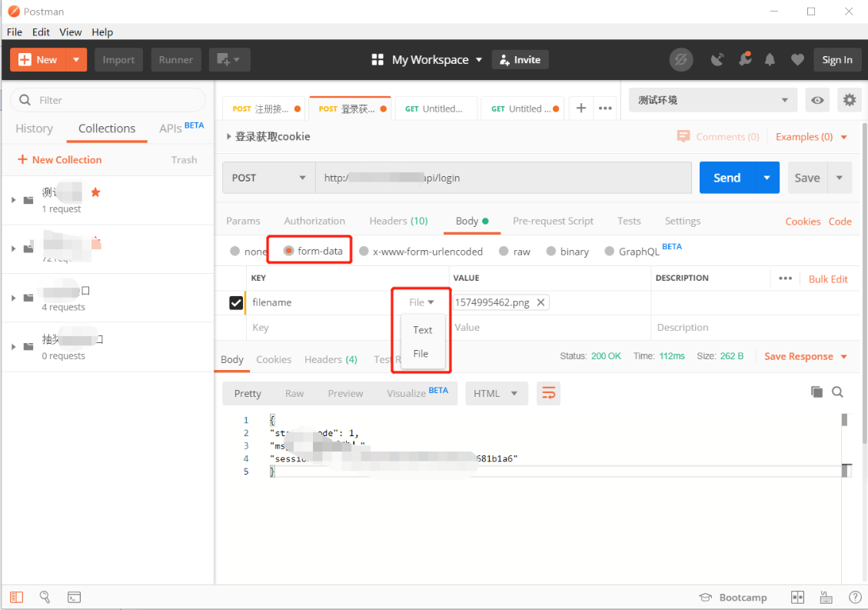The height and width of the screenshot is (610, 868).
Task: Switch to the Headers (10) tab
Action: click(398, 221)
